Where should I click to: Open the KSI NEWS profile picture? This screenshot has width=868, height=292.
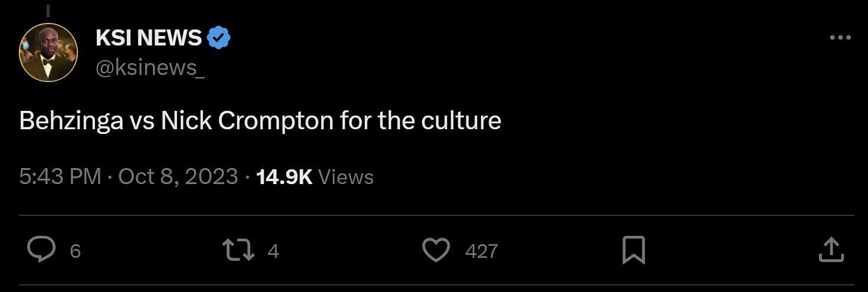point(48,53)
